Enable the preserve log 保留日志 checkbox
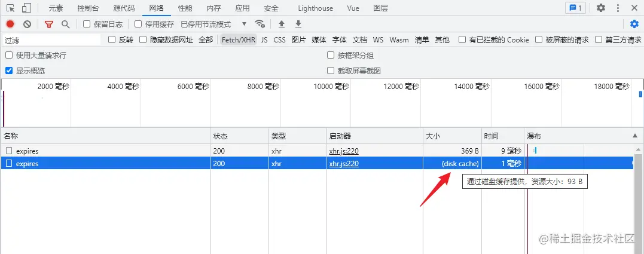This screenshot has height=254, width=644. click(x=87, y=24)
